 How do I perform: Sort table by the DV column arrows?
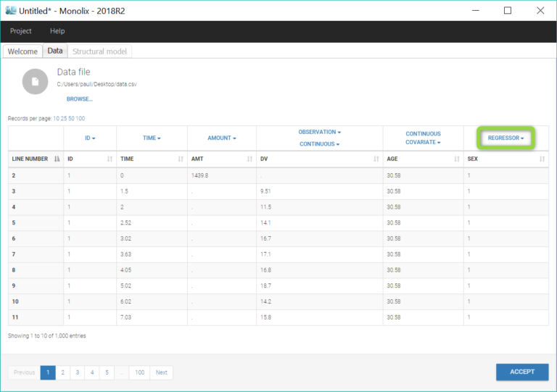click(376, 159)
